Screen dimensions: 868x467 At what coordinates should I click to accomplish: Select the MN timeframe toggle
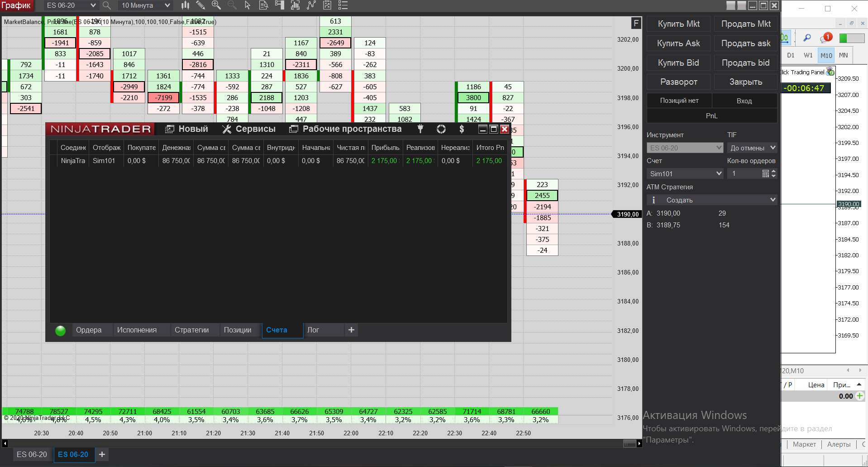[844, 55]
